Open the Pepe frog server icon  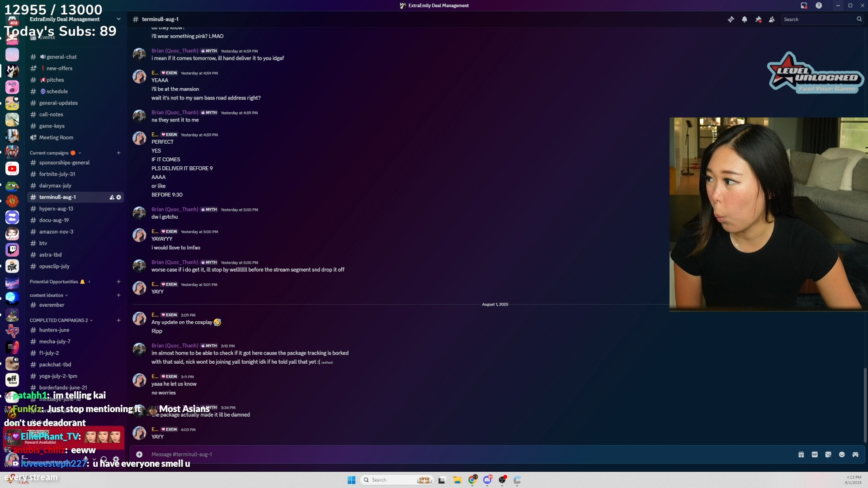[x=12, y=185]
